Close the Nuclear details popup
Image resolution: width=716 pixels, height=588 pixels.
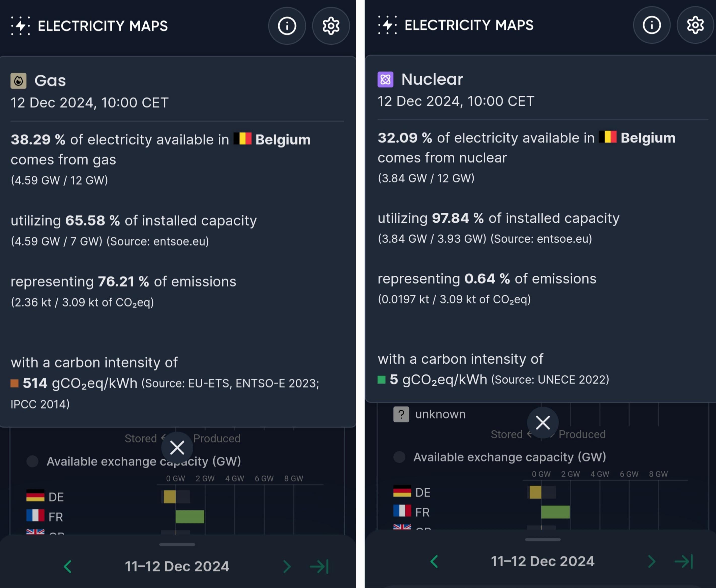tap(543, 423)
